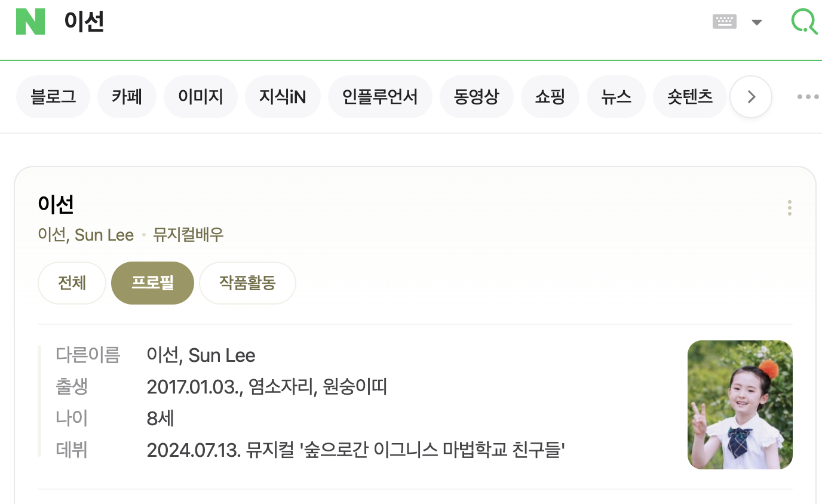Image resolution: width=822 pixels, height=504 pixels.
Task: Open the three-dot more options menu
Action: click(x=808, y=97)
